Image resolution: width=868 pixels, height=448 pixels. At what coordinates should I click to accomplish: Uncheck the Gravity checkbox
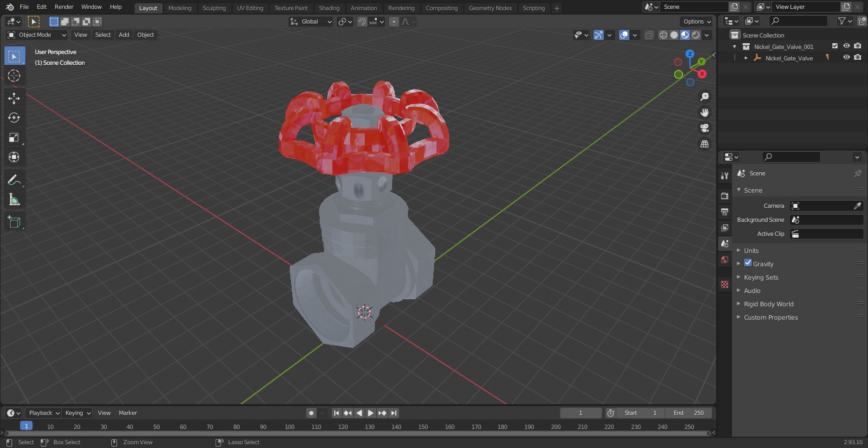[748, 263]
